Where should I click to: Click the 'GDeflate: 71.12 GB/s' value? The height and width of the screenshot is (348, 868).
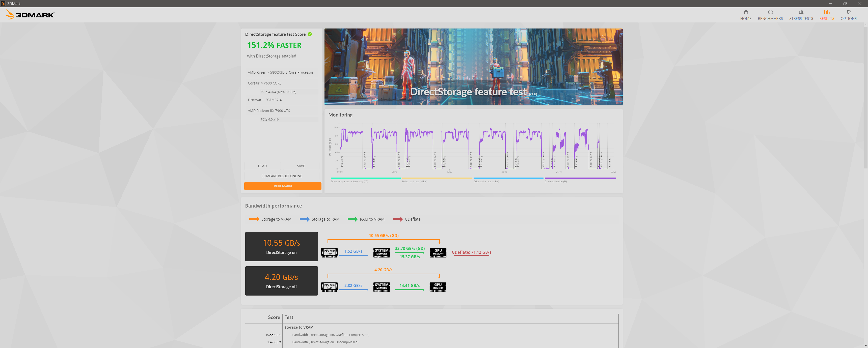471,252
